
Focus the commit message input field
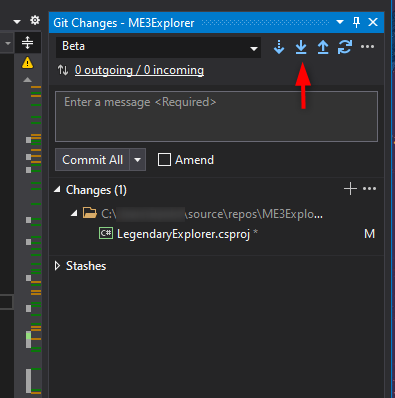click(x=216, y=117)
